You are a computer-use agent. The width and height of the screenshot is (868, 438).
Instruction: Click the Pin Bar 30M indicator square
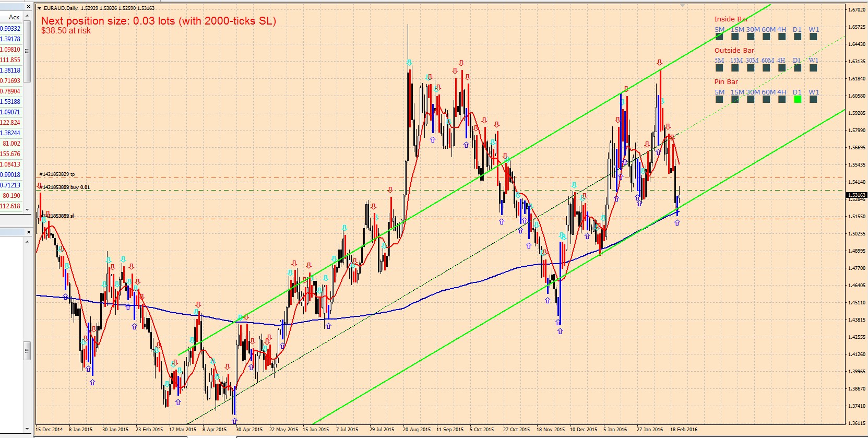[751, 99]
